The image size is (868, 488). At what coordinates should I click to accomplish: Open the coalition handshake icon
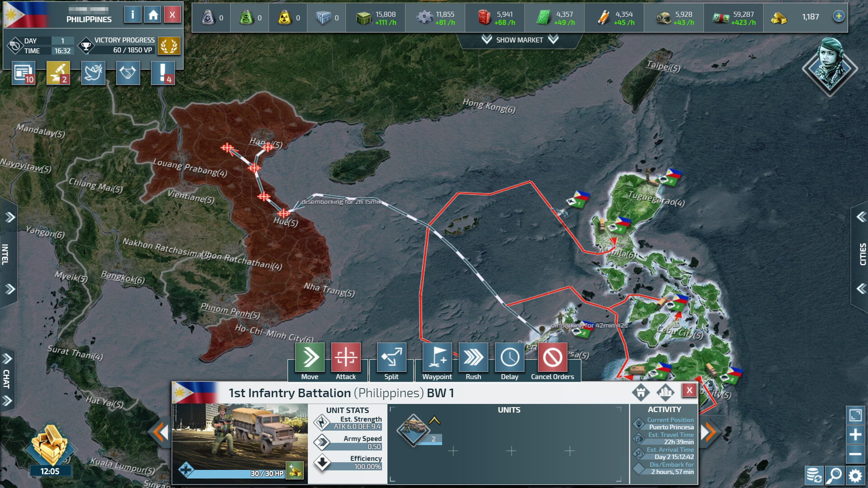(x=128, y=73)
